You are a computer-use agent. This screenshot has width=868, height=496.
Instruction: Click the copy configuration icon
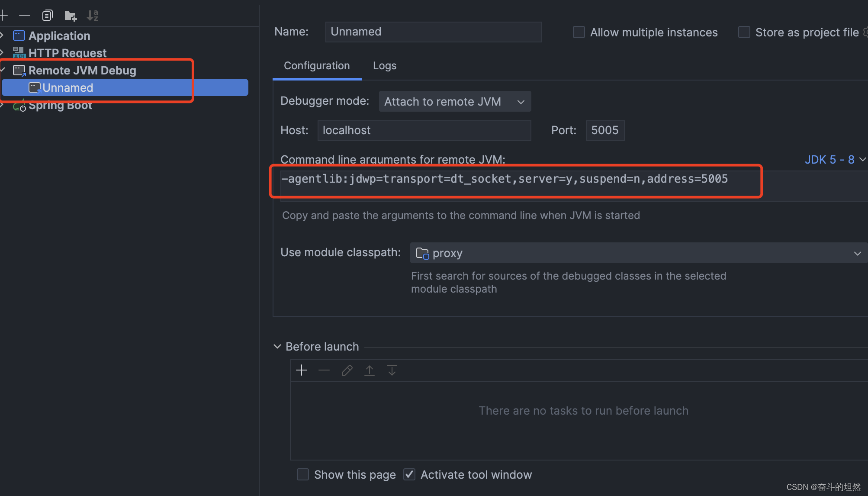click(x=47, y=16)
